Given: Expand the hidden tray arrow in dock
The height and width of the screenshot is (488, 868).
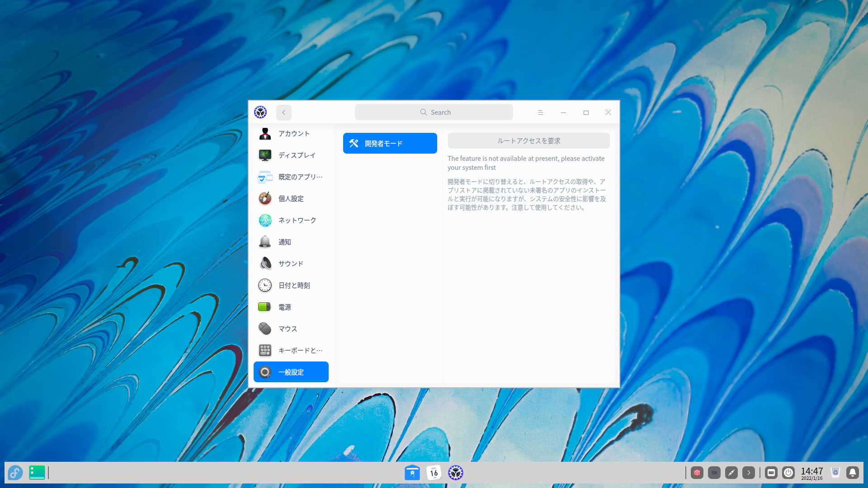Looking at the screenshot, I should 749,473.
